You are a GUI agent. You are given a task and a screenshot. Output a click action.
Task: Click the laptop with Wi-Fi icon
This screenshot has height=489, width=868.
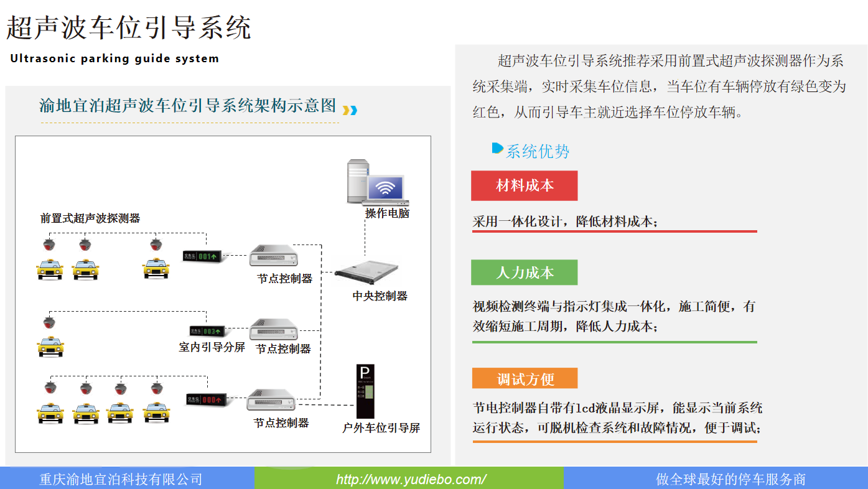386,190
